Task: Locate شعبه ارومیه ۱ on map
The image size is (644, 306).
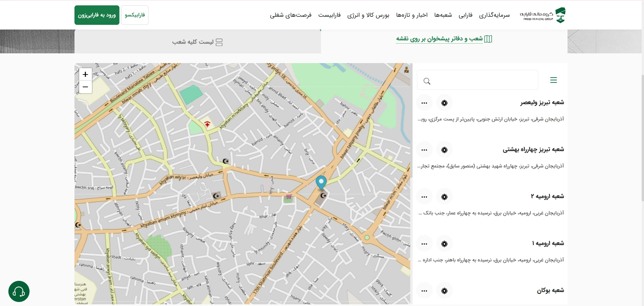Action: (444, 244)
